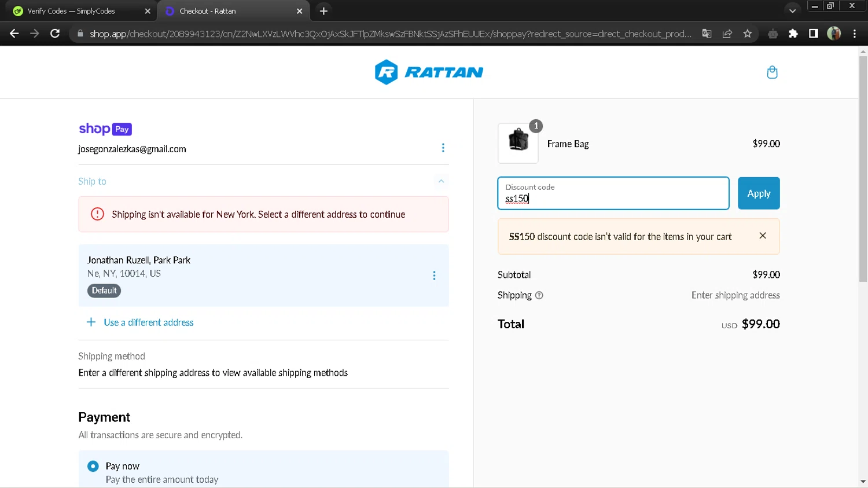The image size is (868, 488).
Task: Click the Total $99.00 amount
Action: point(760,324)
